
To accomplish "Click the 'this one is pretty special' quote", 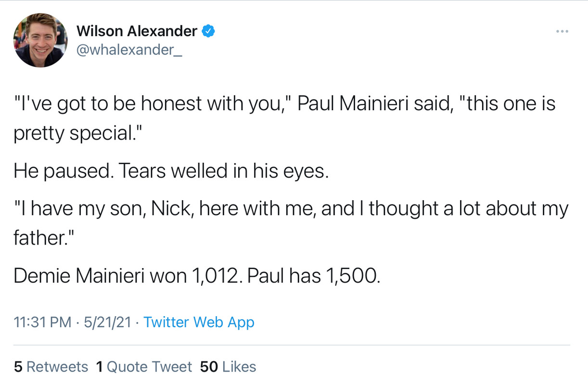I will [284, 118].
